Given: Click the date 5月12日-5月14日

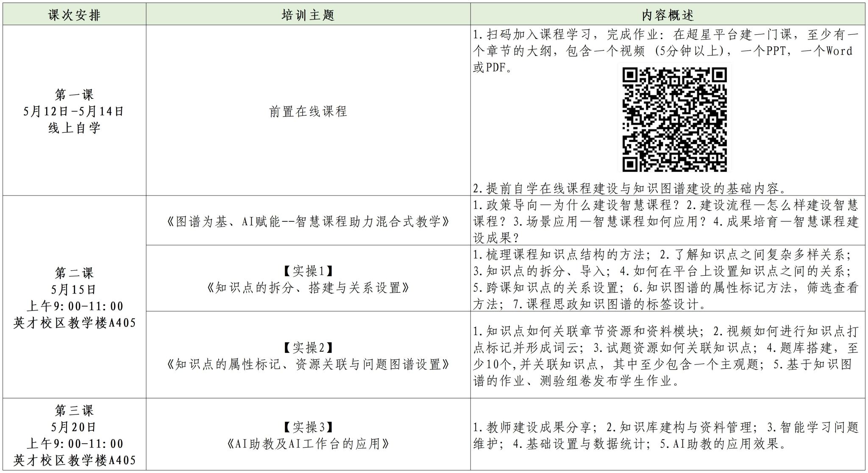Looking at the screenshot, I should point(74,111).
